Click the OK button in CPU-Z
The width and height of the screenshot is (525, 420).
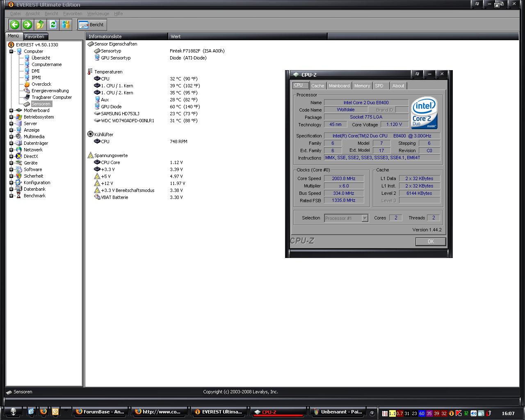click(431, 242)
